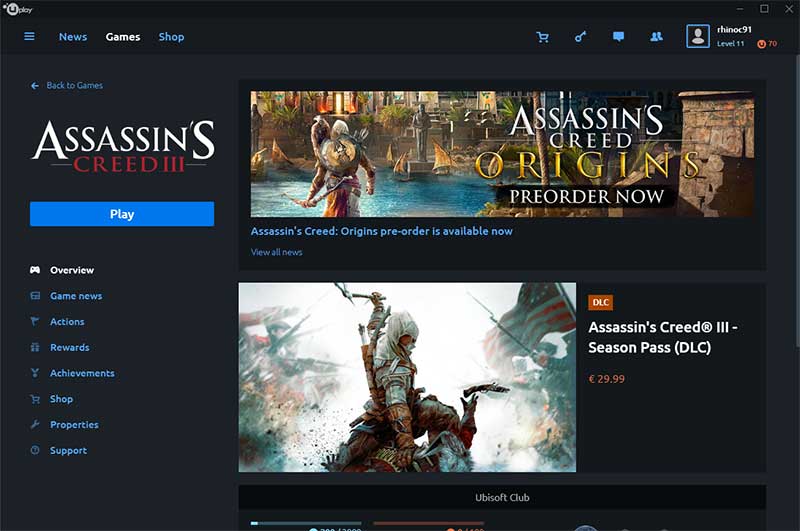
Task: Open the Origins pre-order news headline
Action: 382,231
